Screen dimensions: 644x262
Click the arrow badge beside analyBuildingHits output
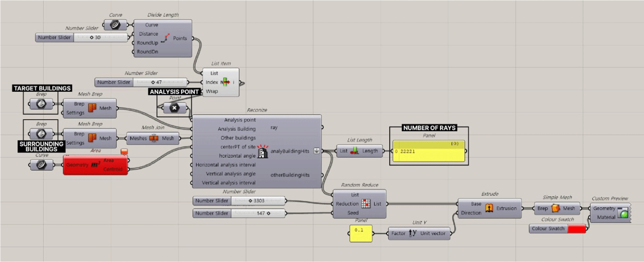[316, 151]
